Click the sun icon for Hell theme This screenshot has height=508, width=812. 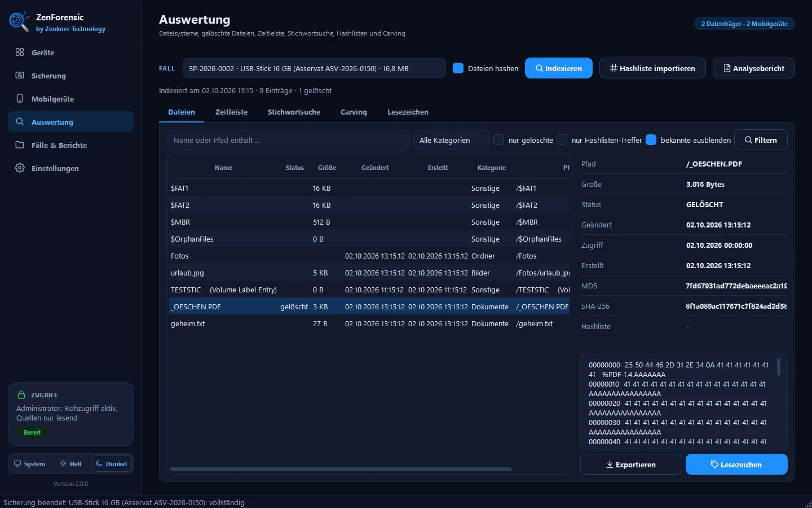pos(63,463)
